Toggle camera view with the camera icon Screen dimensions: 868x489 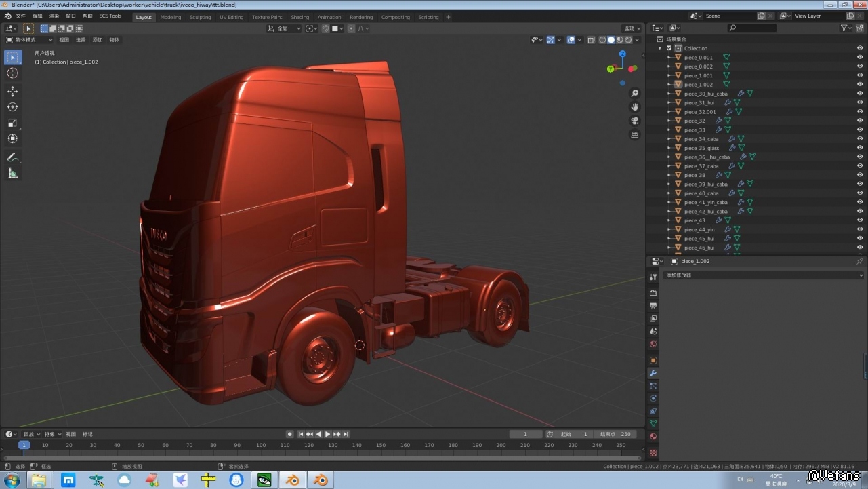point(635,121)
